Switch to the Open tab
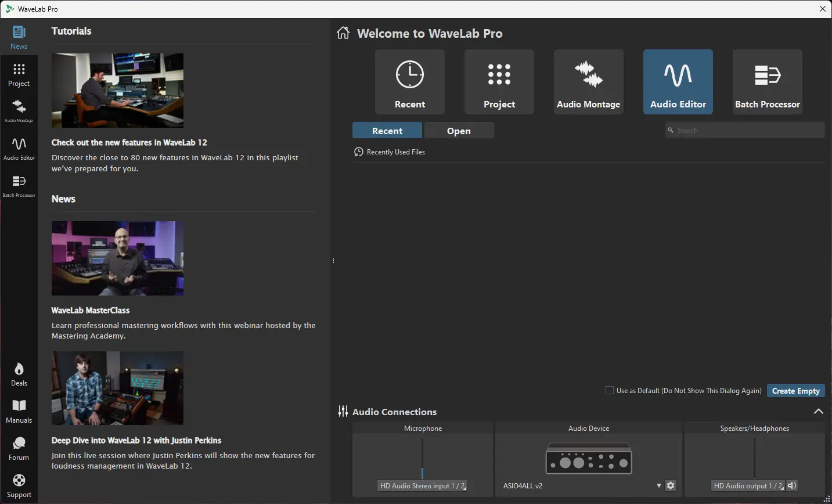Screen dimensions: 832x504 (459, 131)
